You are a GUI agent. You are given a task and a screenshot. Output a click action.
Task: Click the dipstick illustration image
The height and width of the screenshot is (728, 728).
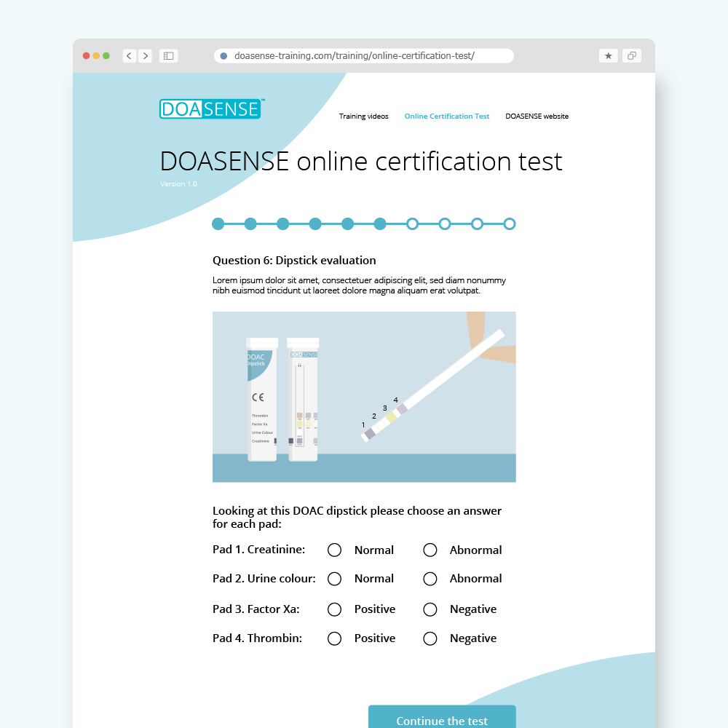coord(364,397)
